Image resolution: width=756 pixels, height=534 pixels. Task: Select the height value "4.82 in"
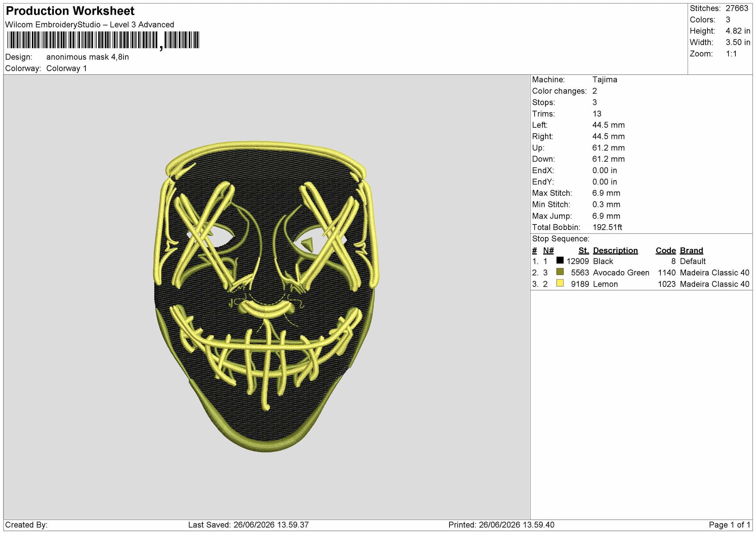[x=738, y=31]
